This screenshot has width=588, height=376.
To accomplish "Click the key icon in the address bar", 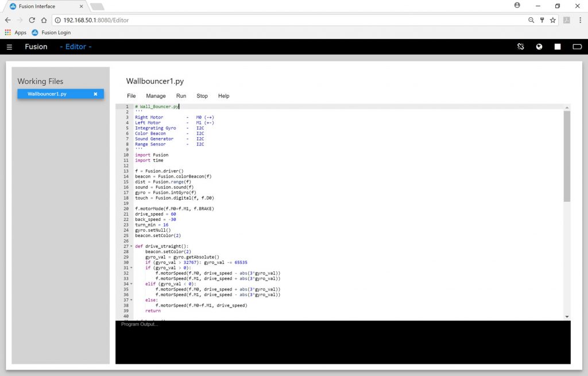I will pos(542,20).
